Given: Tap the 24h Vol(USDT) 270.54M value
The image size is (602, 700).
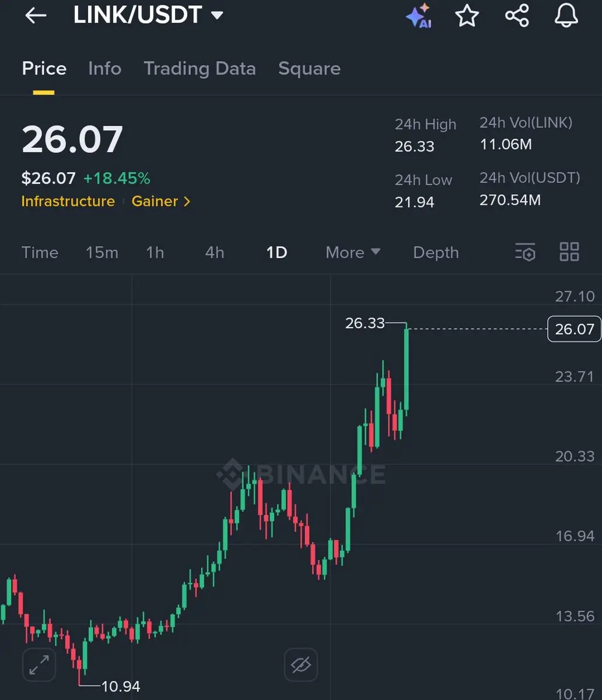Looking at the screenshot, I should point(510,200).
